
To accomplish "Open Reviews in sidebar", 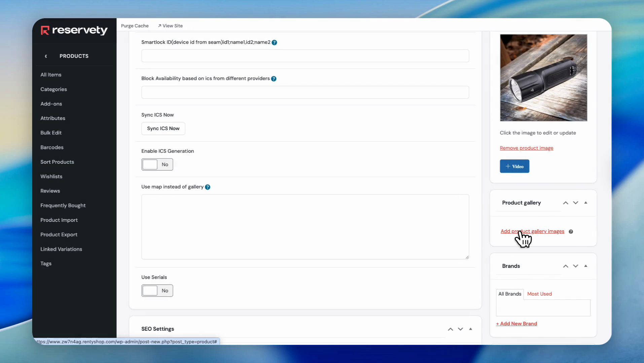I will [x=50, y=191].
